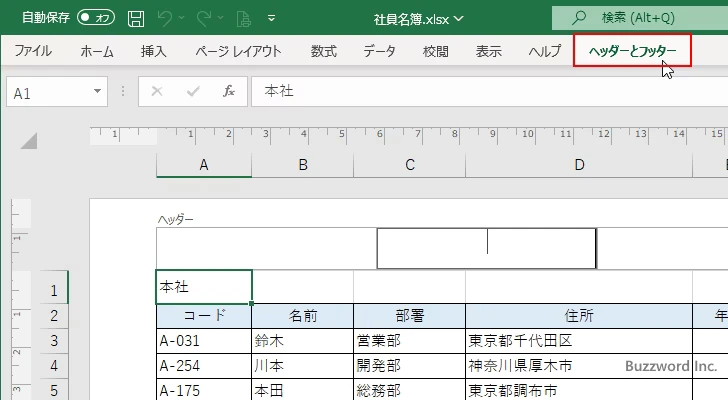Click cell 営業部
Screen dimensions: 728x400
(410, 341)
